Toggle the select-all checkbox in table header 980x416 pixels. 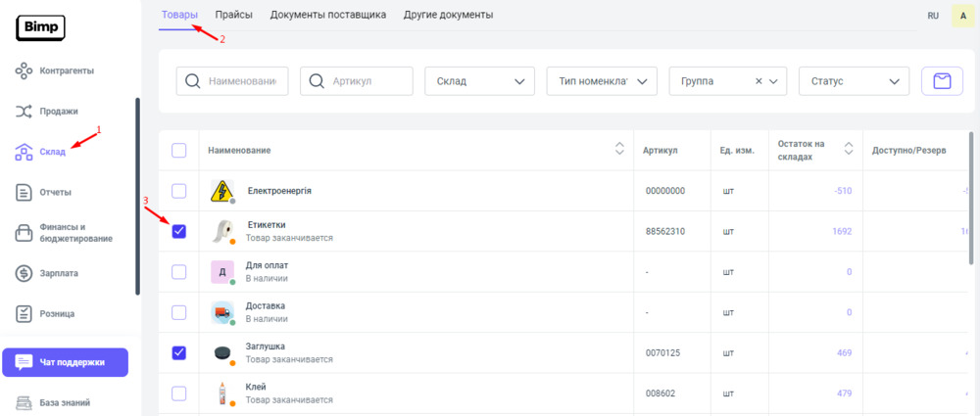(x=178, y=150)
